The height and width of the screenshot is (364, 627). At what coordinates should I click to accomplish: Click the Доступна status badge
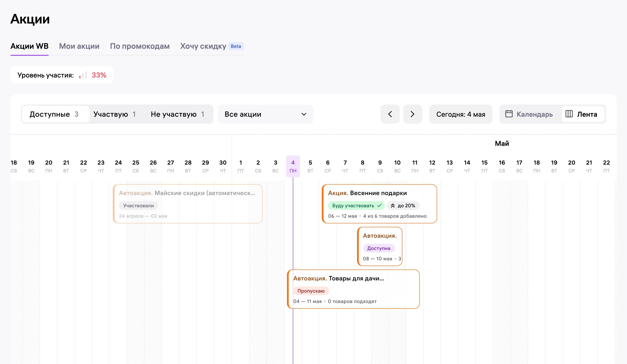379,248
